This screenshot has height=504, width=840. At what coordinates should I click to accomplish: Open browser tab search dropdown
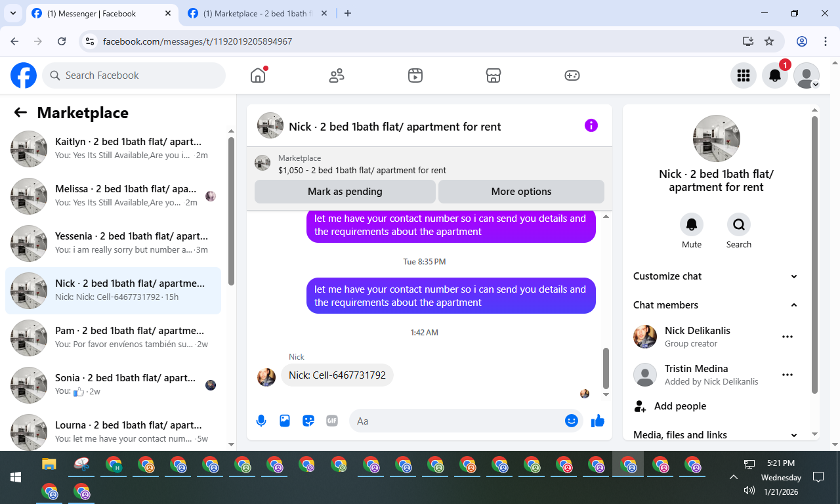[x=12, y=13]
